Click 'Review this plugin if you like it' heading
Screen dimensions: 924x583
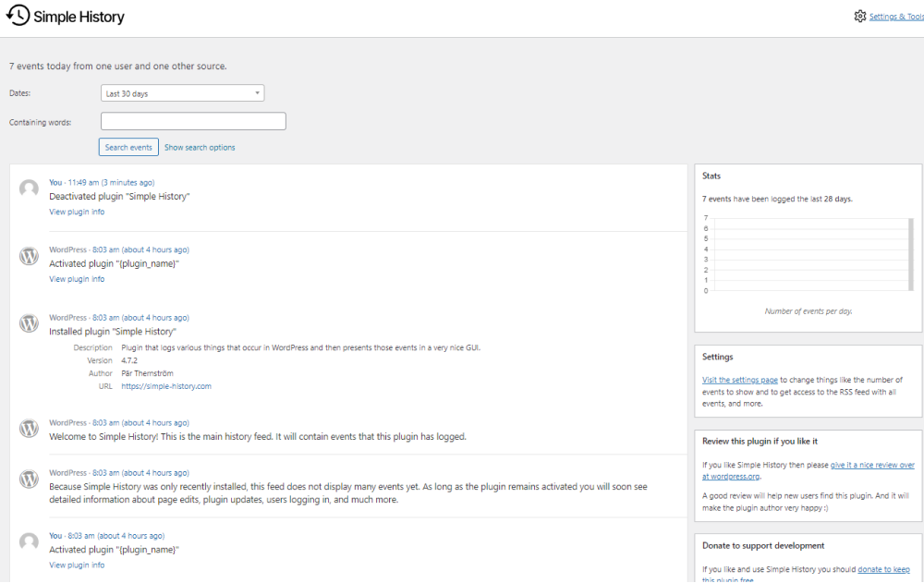[760, 441]
